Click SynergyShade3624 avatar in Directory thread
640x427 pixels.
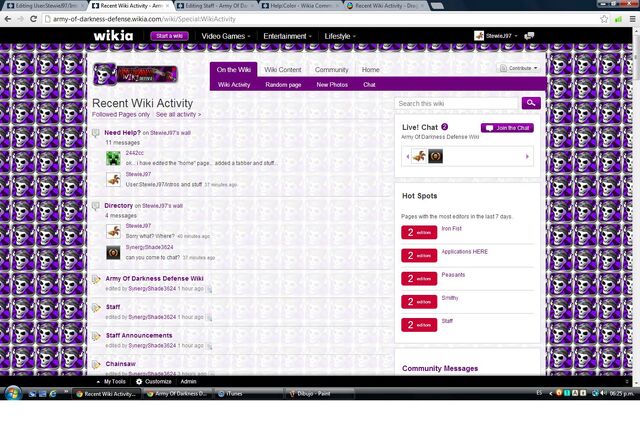[113, 253]
